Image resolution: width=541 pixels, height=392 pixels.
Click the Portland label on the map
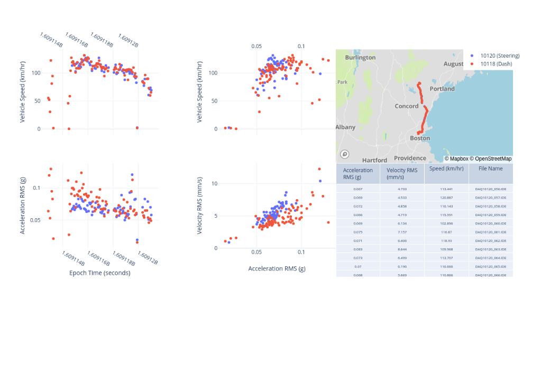tap(442, 89)
